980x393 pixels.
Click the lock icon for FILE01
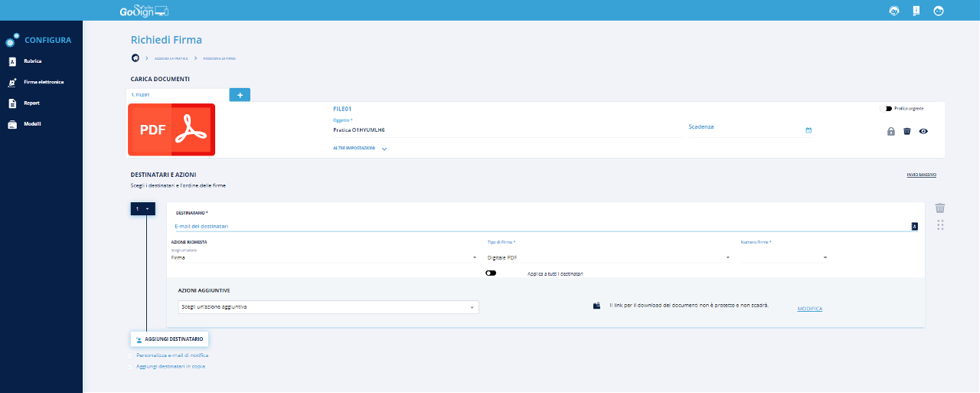(x=891, y=131)
